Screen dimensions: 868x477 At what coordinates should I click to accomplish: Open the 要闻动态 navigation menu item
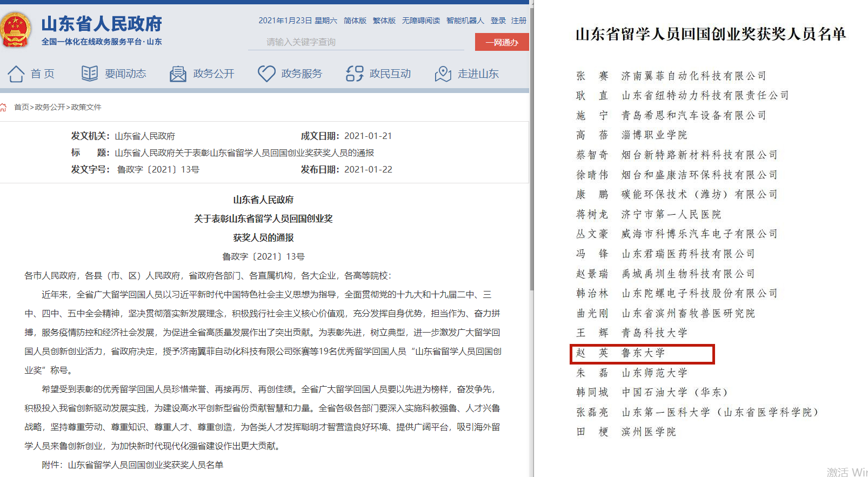click(125, 74)
